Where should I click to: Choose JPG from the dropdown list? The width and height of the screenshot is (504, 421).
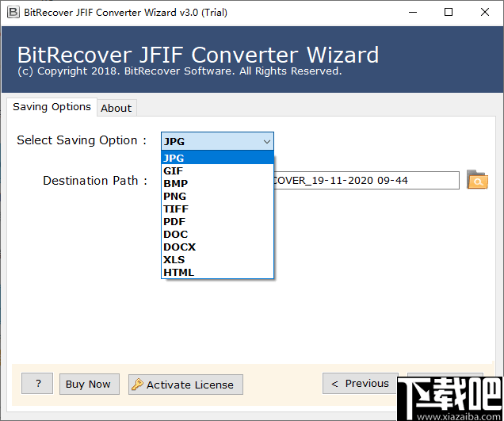coord(217,158)
